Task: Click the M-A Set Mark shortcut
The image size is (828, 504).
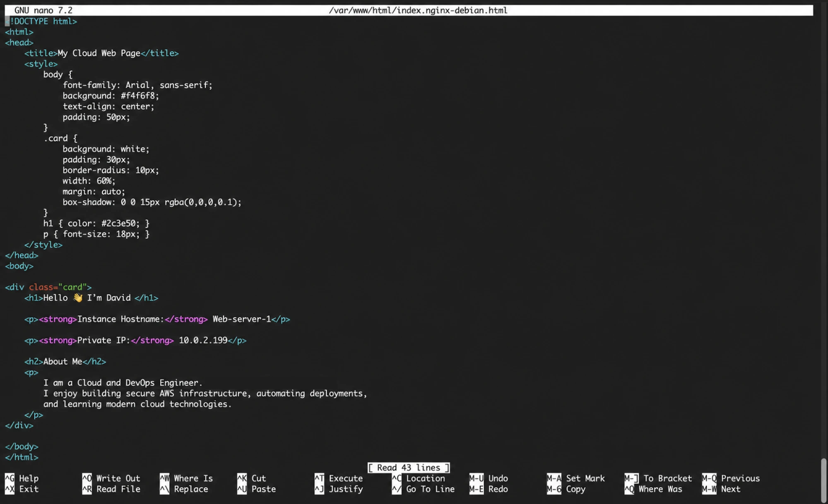Action: 576,478
